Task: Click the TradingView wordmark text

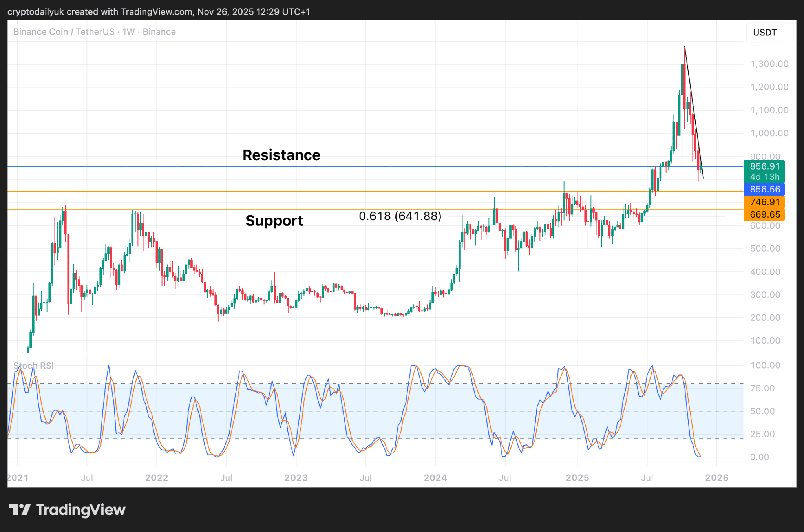Action: click(x=80, y=510)
